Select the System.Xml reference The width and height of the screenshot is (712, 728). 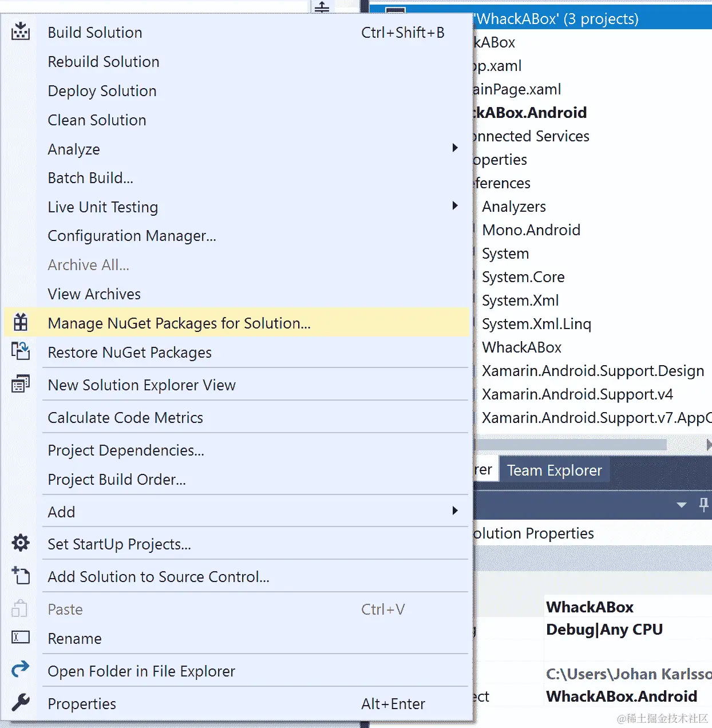[520, 300]
